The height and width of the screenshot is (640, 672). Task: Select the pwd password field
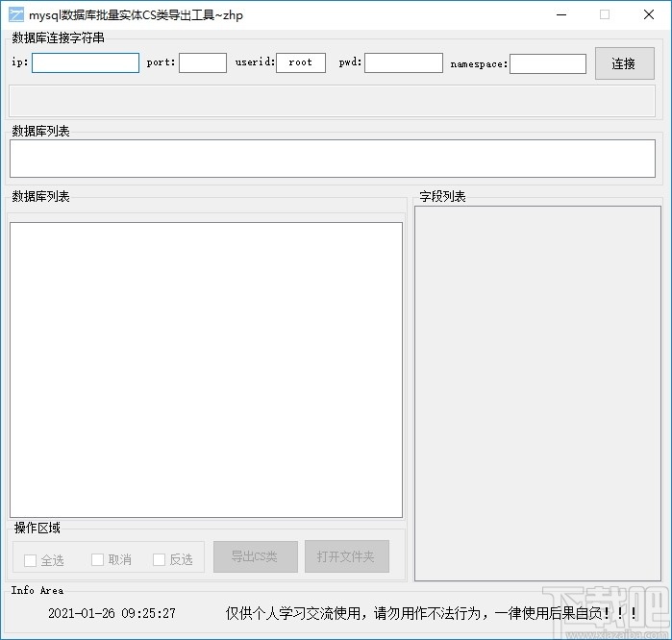pyautogui.click(x=403, y=63)
